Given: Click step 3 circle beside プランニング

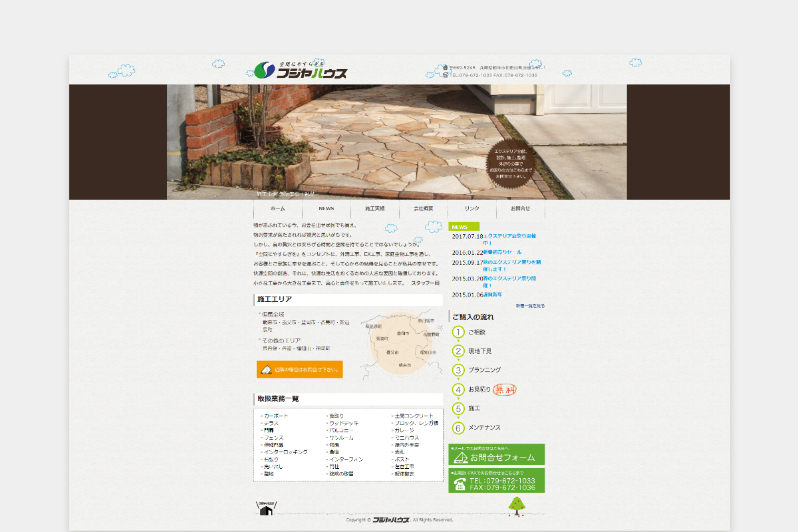Looking at the screenshot, I should [458, 370].
